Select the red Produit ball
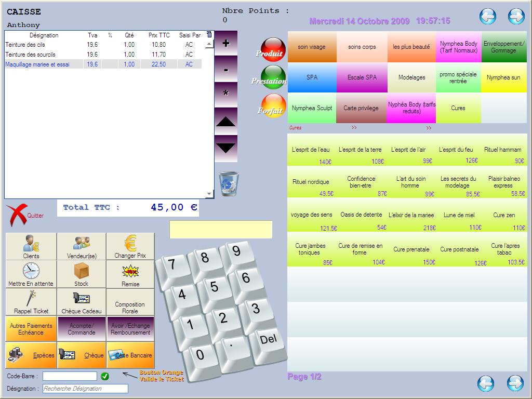The width and height of the screenshot is (532, 399). (x=273, y=50)
